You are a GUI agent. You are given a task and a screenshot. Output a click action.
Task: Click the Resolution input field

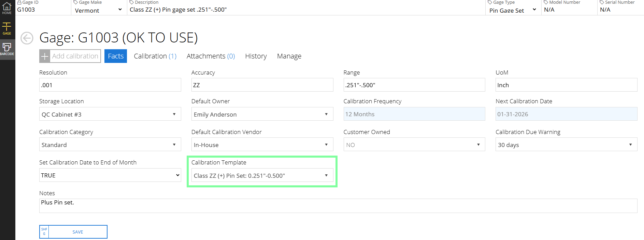point(110,85)
